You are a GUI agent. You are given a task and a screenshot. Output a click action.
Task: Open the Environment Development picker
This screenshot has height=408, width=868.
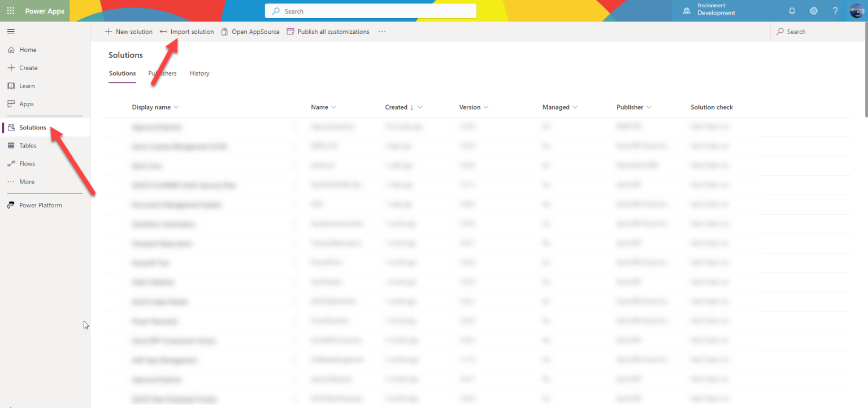click(710, 10)
